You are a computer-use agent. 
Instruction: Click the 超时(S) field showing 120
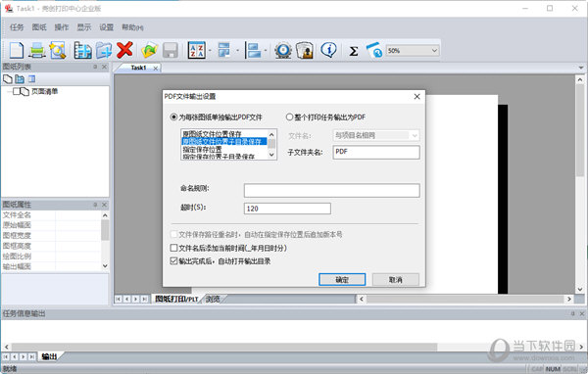[287, 209]
